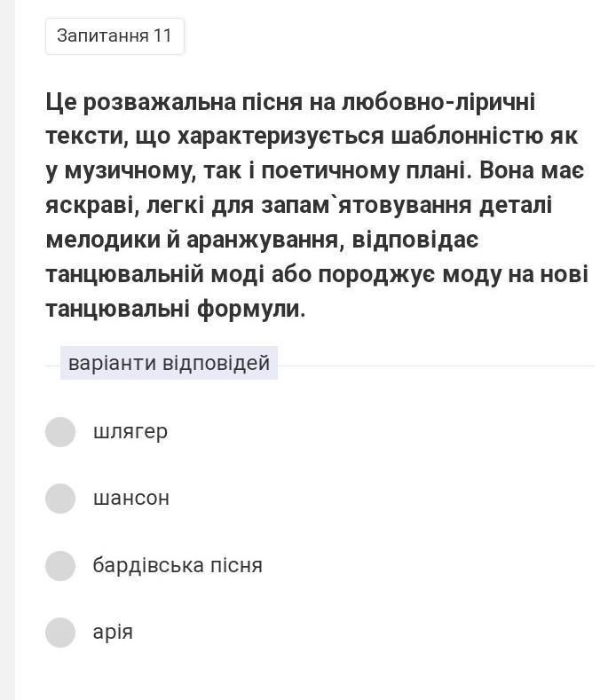This screenshot has width=608, height=700.
Task: Choose the бардівська пісня radio button
Action: click(x=60, y=565)
